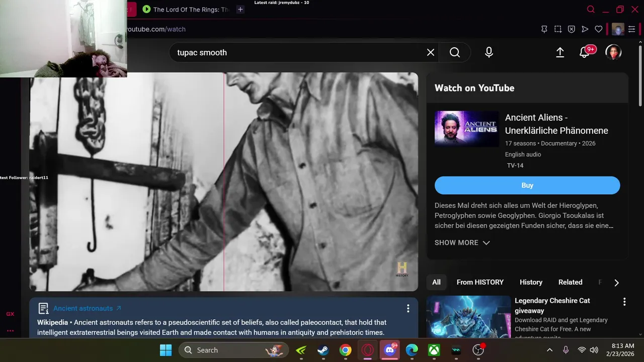This screenshot has width=644, height=362.
Task: Open the GX Corner sidebar icon
Action: [10, 314]
